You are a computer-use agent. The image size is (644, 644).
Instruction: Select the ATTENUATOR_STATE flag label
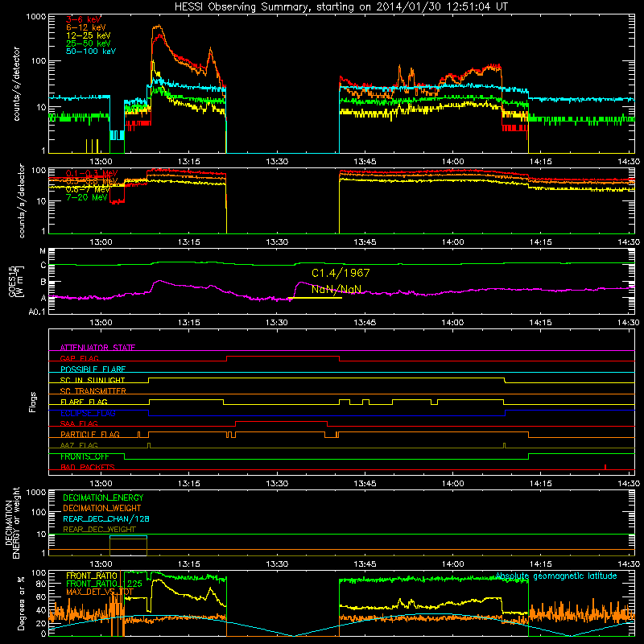click(97, 348)
